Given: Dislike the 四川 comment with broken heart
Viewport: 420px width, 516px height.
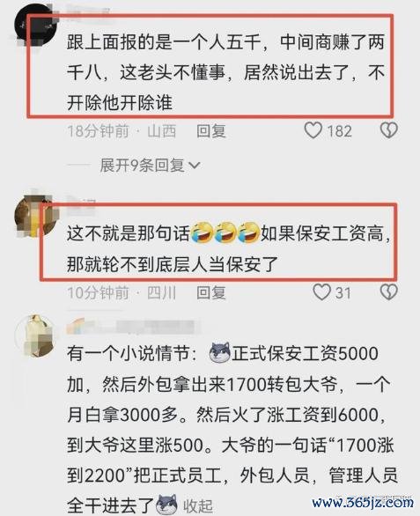Looking at the screenshot, I should 389,291.
